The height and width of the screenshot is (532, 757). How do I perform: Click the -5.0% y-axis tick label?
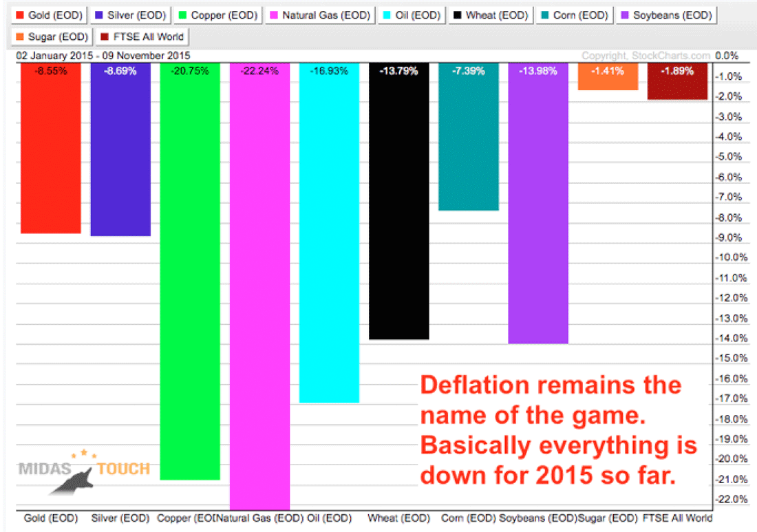(729, 156)
